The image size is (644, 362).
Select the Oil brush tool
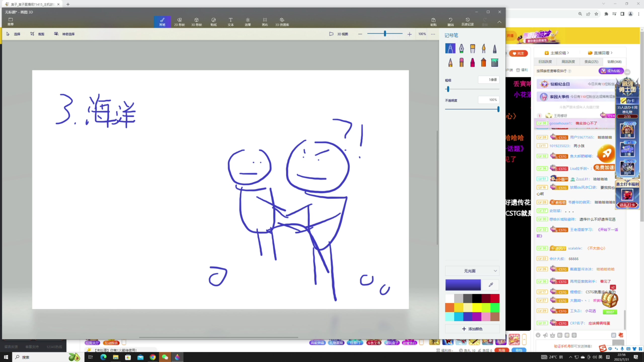coord(472,48)
